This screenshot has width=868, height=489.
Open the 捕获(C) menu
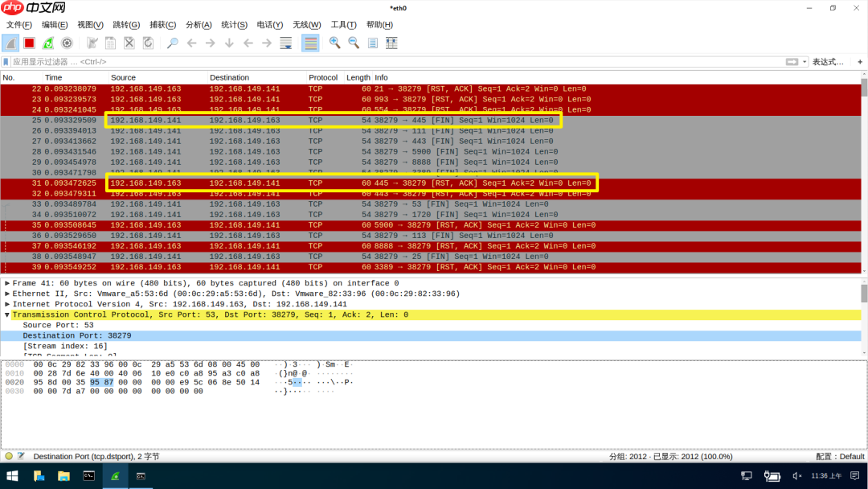coord(162,24)
